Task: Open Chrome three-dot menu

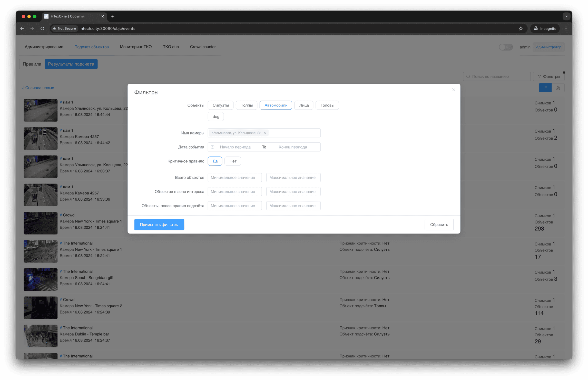Action: (566, 28)
